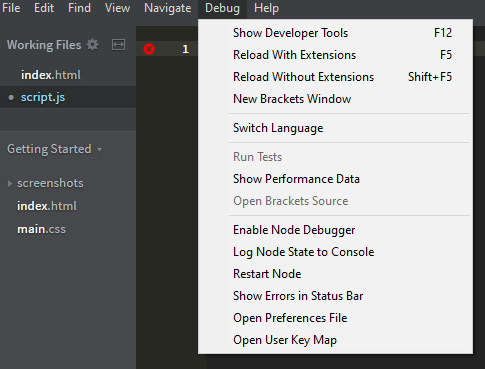Open the Working Files gear settings
Viewport: 485px width, 369px height.
click(93, 45)
